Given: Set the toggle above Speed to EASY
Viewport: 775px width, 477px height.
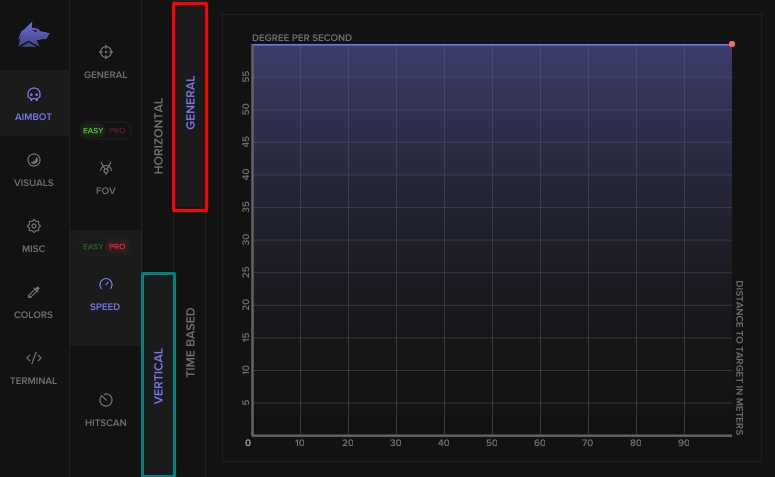Looking at the screenshot, I should coord(93,247).
